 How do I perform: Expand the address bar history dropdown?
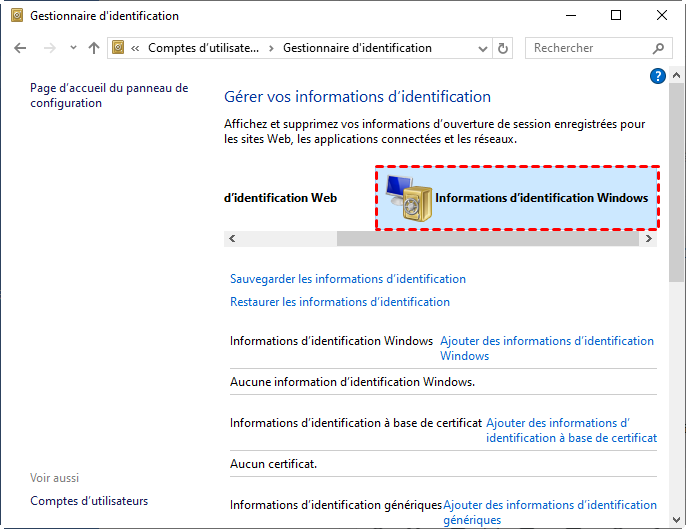483,48
